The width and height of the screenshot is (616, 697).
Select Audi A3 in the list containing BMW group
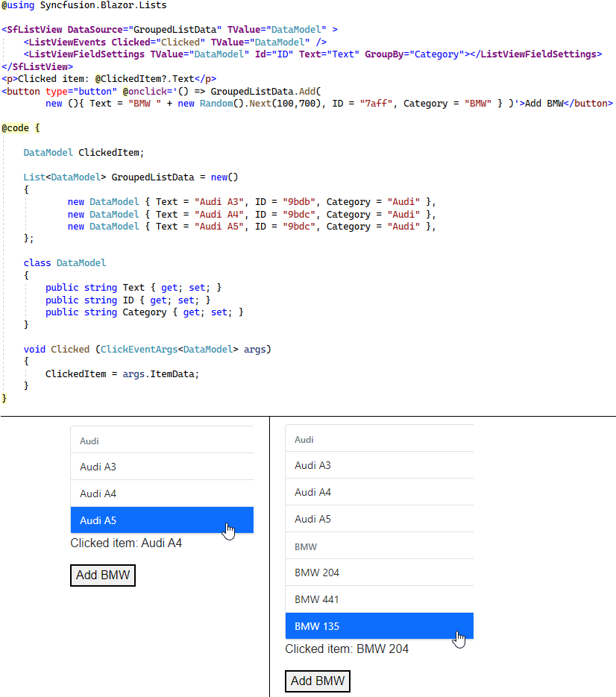coord(379,465)
